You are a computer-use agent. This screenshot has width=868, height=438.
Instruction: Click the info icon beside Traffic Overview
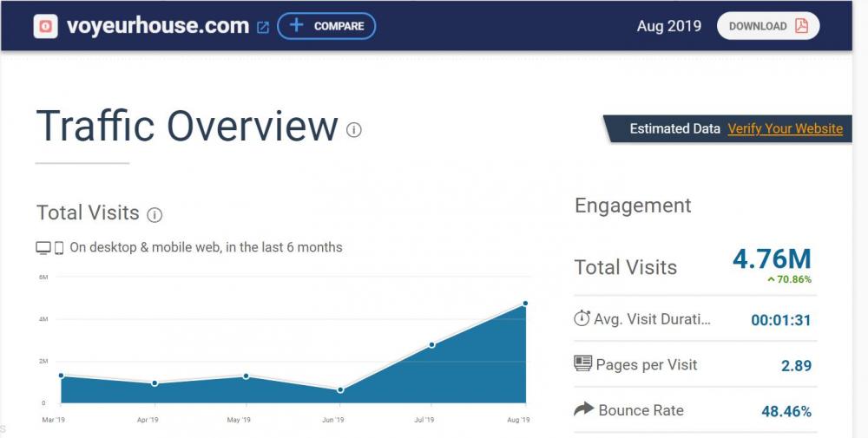click(x=353, y=130)
